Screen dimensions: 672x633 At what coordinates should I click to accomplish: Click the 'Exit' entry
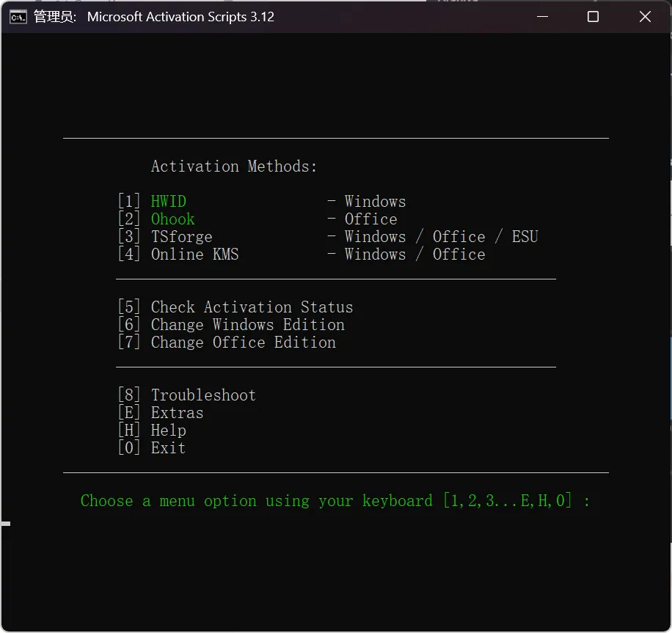tap(169, 447)
